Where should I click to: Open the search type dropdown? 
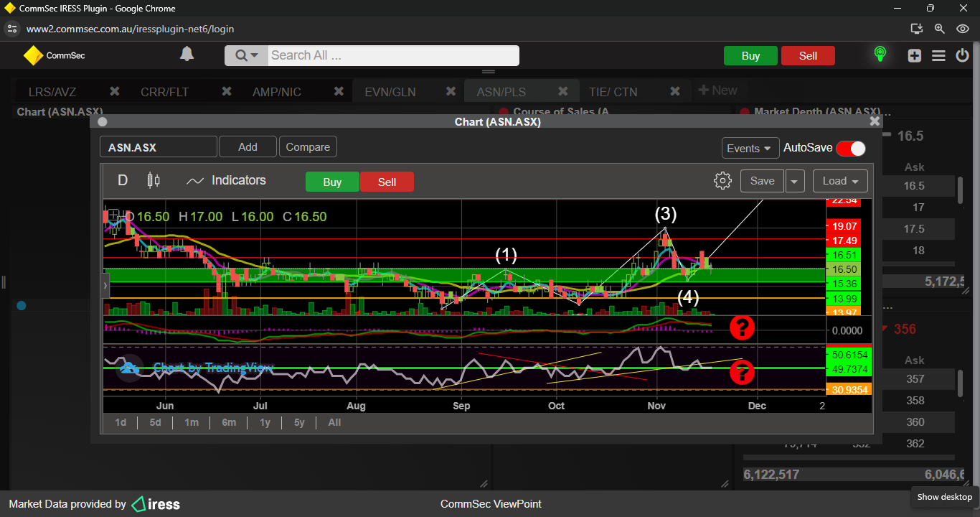click(246, 55)
